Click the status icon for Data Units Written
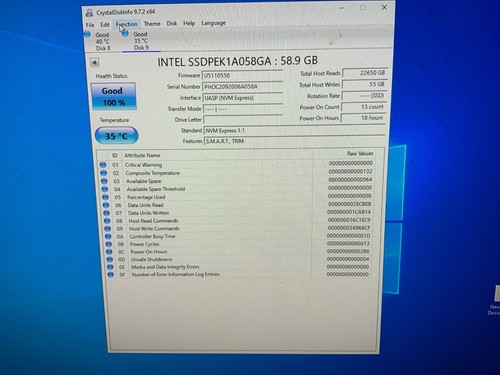 (x=106, y=213)
